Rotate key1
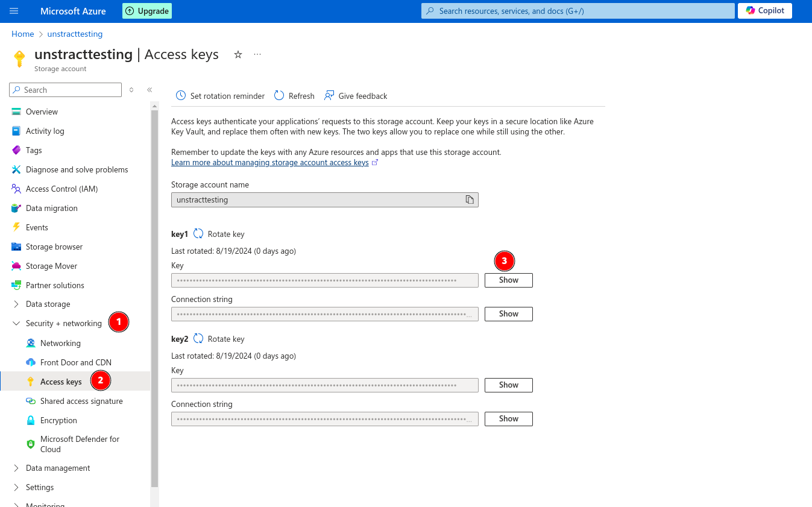This screenshot has width=812, height=507. tap(219, 234)
